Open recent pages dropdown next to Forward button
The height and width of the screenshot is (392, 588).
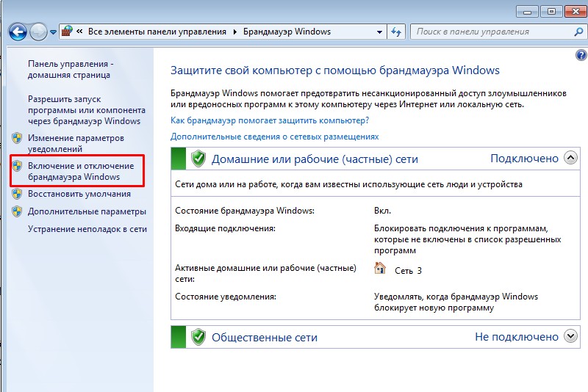click(54, 32)
